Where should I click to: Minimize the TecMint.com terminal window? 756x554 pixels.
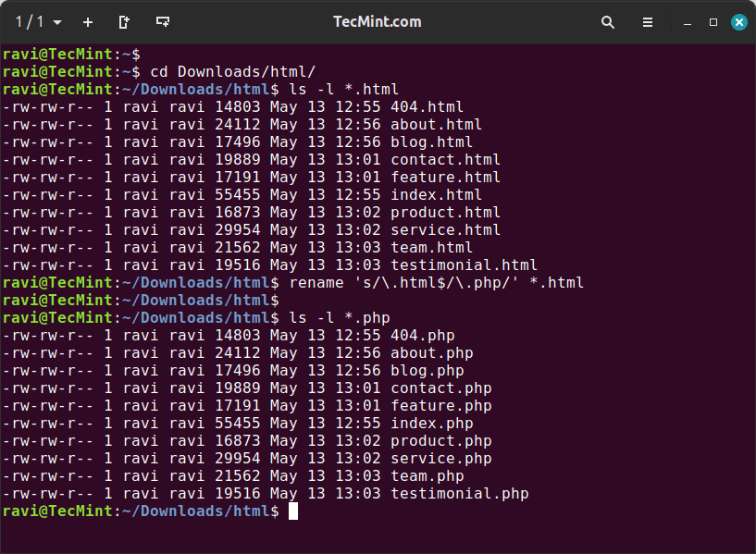click(688, 22)
